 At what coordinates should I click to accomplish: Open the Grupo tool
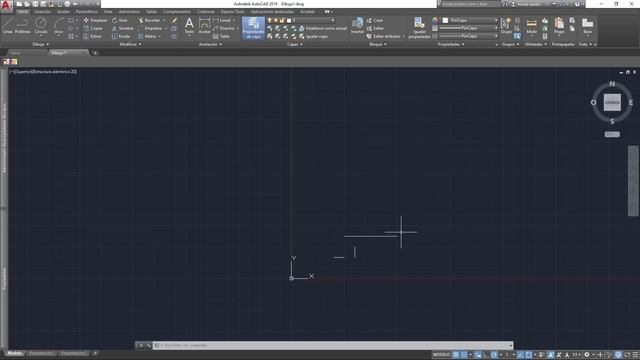(506, 26)
